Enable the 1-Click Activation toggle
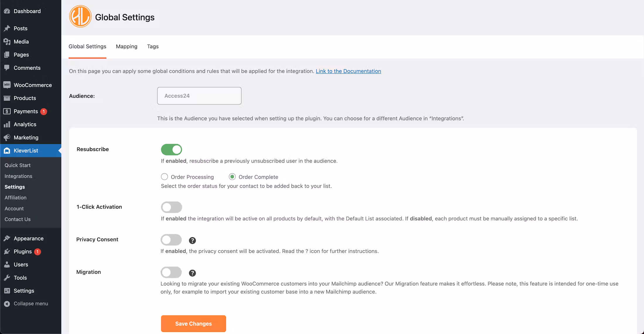 [172, 207]
